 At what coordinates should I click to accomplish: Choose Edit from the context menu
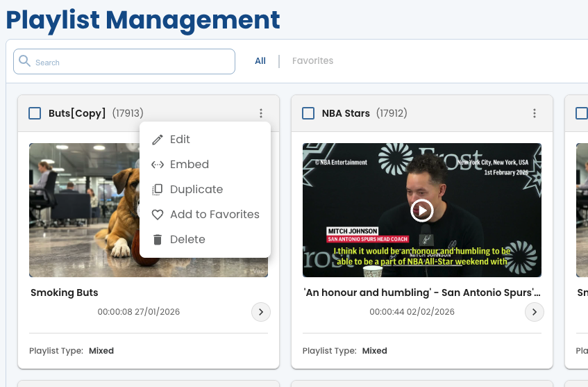(x=205, y=140)
